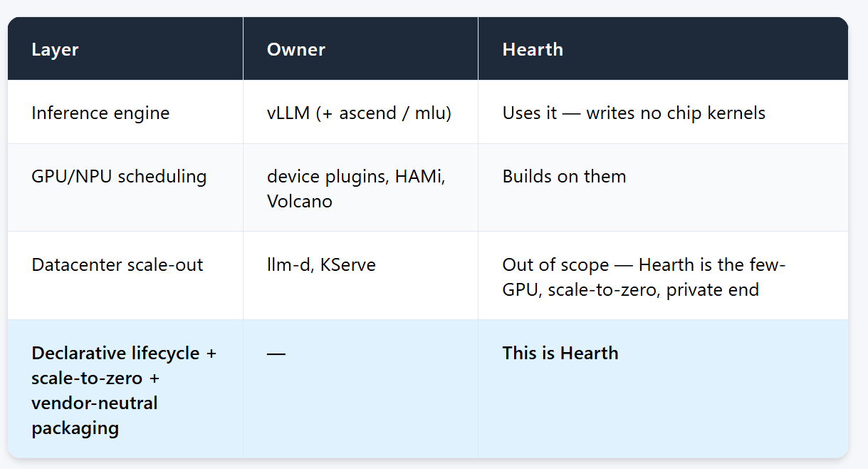Image resolution: width=868 pixels, height=469 pixels.
Task: Click the 'Builds on them' cell
Action: [663, 188]
